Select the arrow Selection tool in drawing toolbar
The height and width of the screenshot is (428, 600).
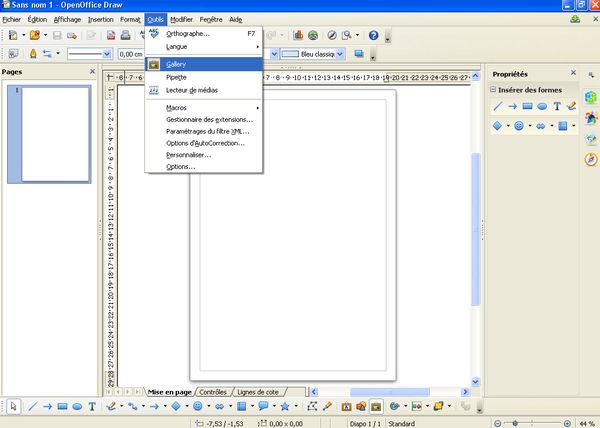14,406
